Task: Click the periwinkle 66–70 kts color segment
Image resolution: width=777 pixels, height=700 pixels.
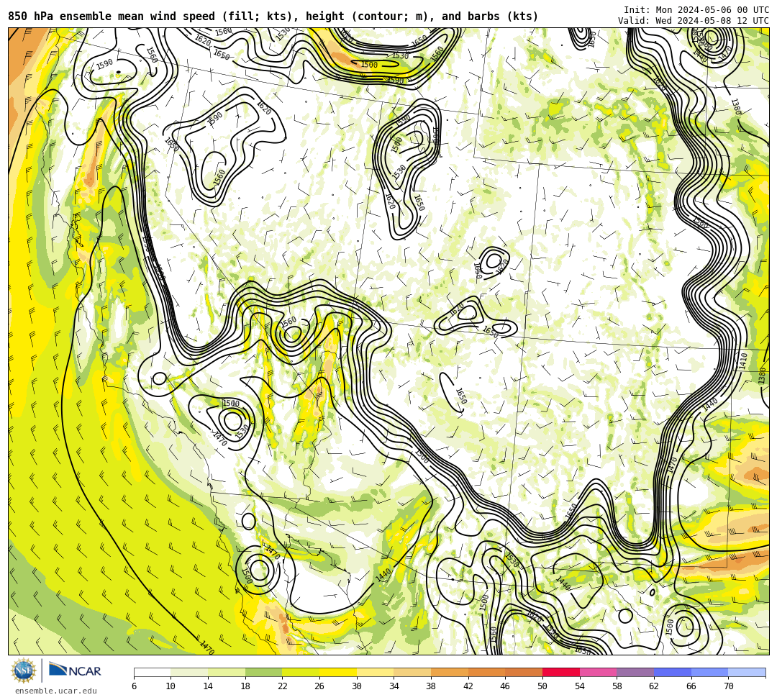Action: coord(709,672)
